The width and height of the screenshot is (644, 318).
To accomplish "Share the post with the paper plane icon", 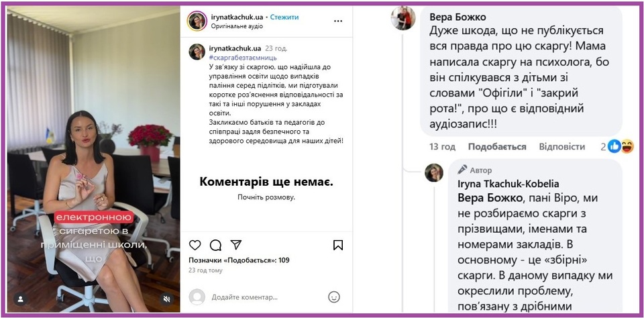I will pyautogui.click(x=235, y=245).
